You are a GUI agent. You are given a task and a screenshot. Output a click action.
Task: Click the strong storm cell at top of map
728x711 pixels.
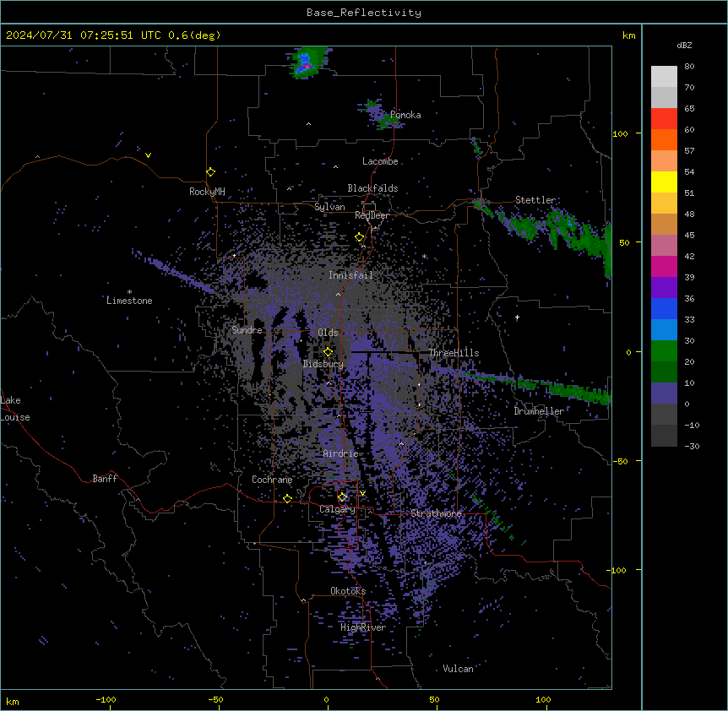(x=307, y=62)
